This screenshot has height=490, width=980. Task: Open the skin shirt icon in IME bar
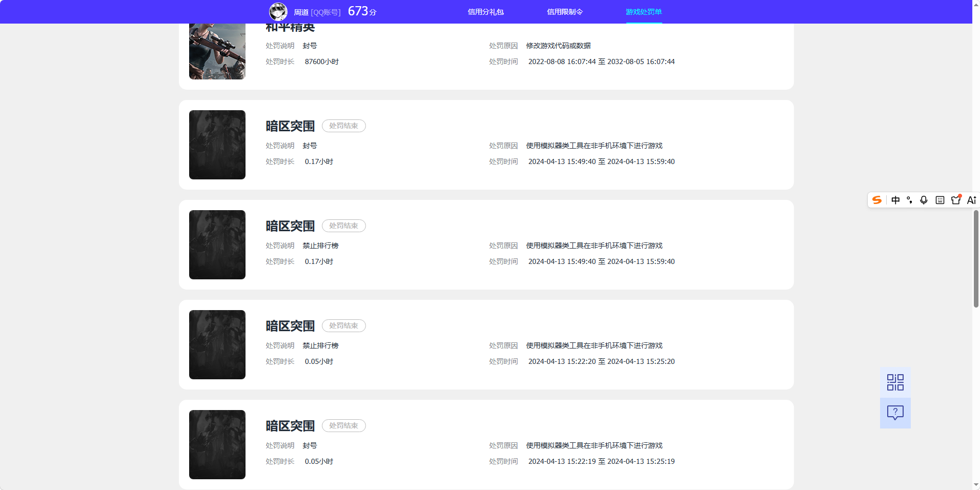tap(956, 199)
